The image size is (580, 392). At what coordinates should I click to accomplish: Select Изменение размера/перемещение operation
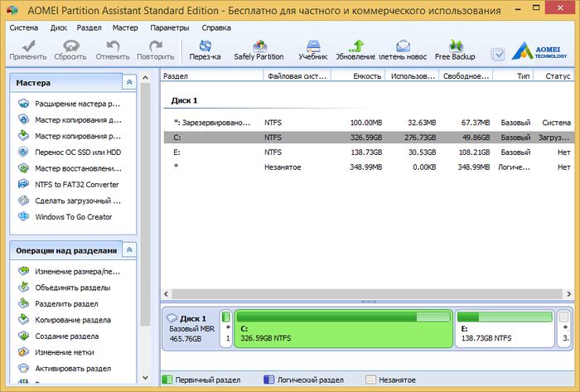point(69,272)
